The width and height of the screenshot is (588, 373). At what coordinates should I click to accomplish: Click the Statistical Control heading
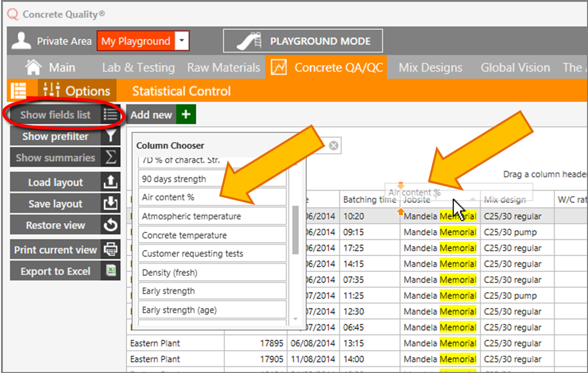(181, 91)
